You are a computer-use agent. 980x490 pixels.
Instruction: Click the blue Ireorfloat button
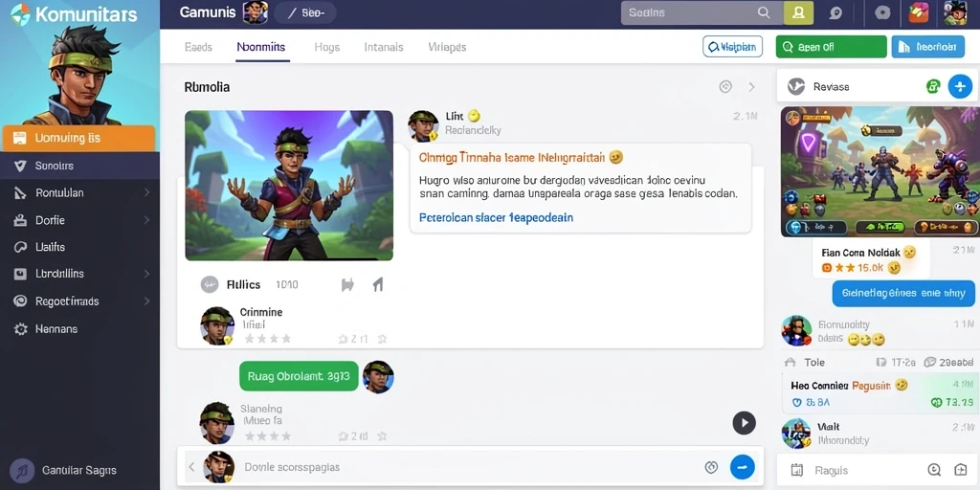[927, 46]
